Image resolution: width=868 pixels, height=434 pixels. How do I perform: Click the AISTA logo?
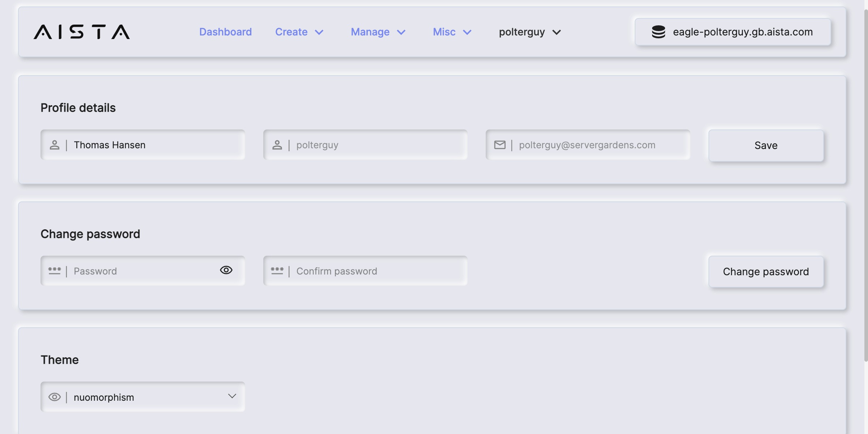(x=82, y=32)
